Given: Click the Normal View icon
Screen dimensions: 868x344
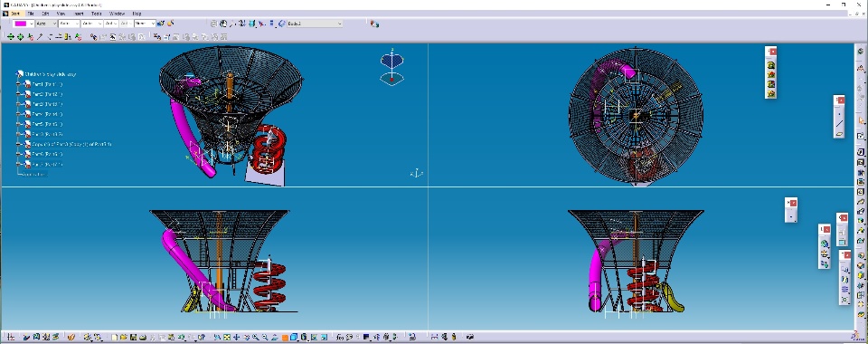Looking at the screenshot, I should [x=275, y=337].
